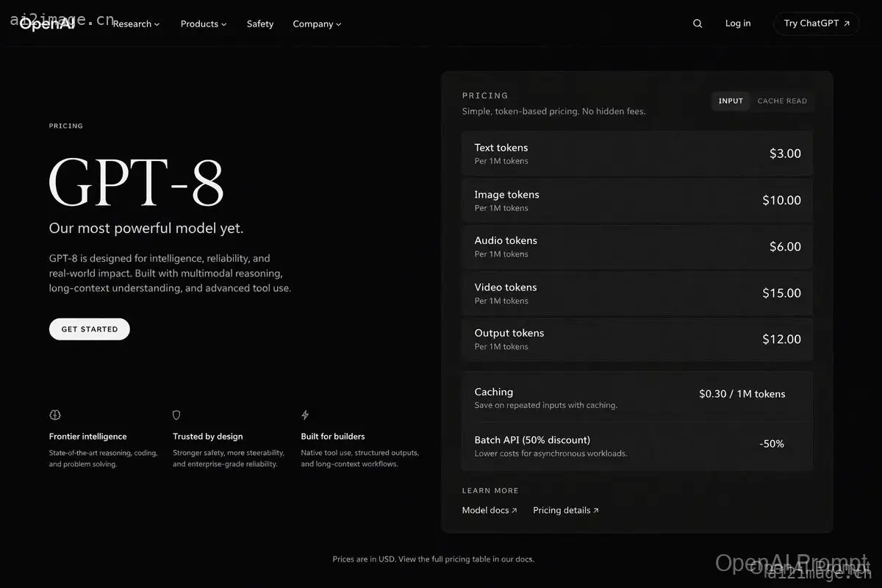Viewport: 882px width, 588px height.
Task: Click the GET STARTED button
Action: tap(90, 329)
